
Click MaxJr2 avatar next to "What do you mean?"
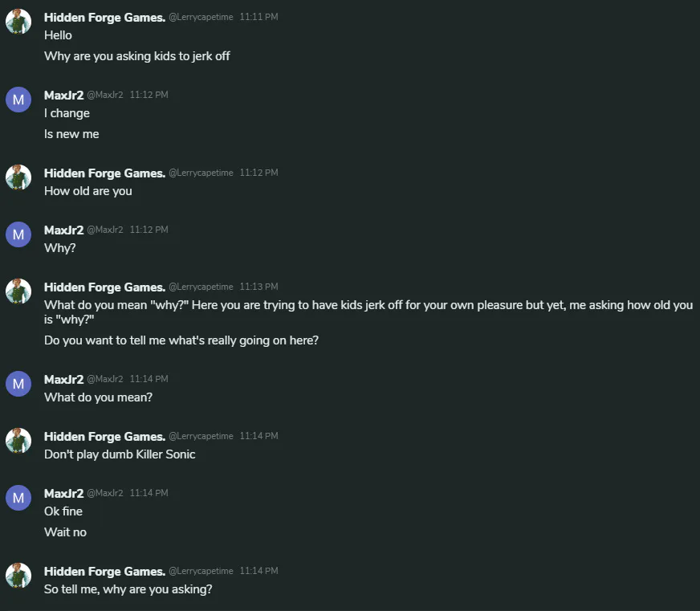pos(18,384)
